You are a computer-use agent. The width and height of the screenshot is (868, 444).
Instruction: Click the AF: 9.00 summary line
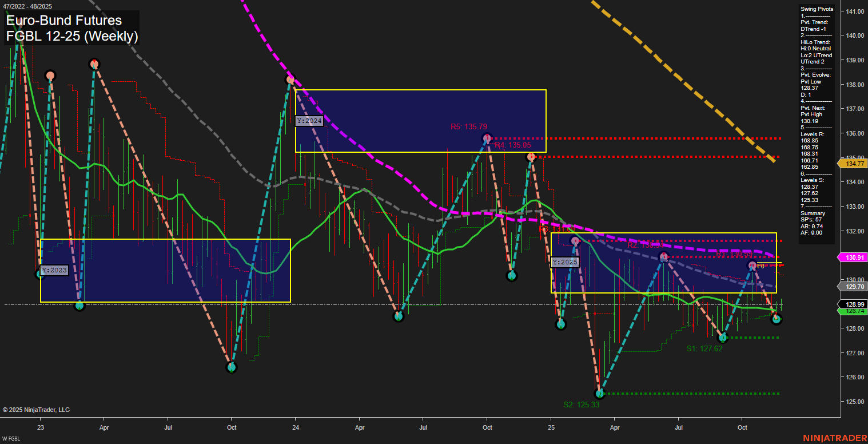(811, 233)
